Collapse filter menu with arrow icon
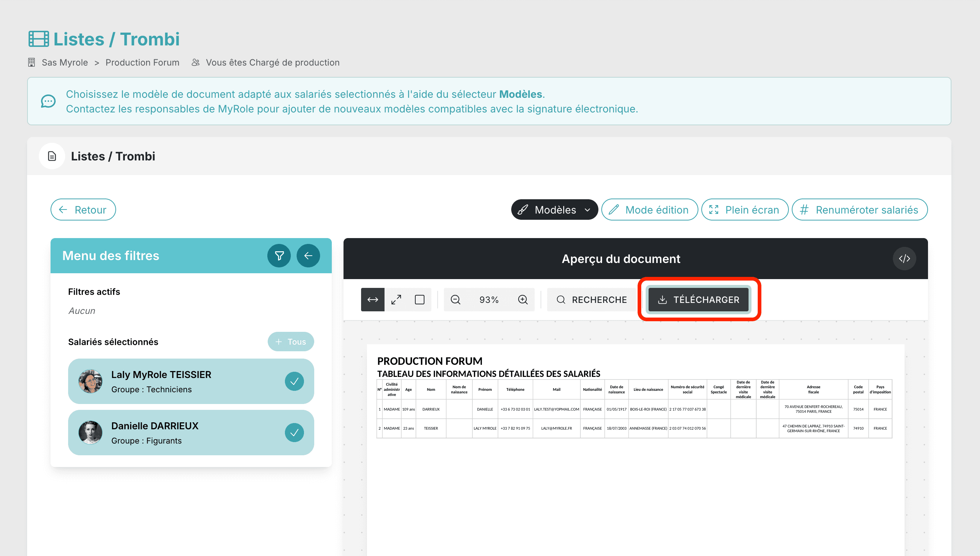Screen dimensions: 980x556 [308, 255]
